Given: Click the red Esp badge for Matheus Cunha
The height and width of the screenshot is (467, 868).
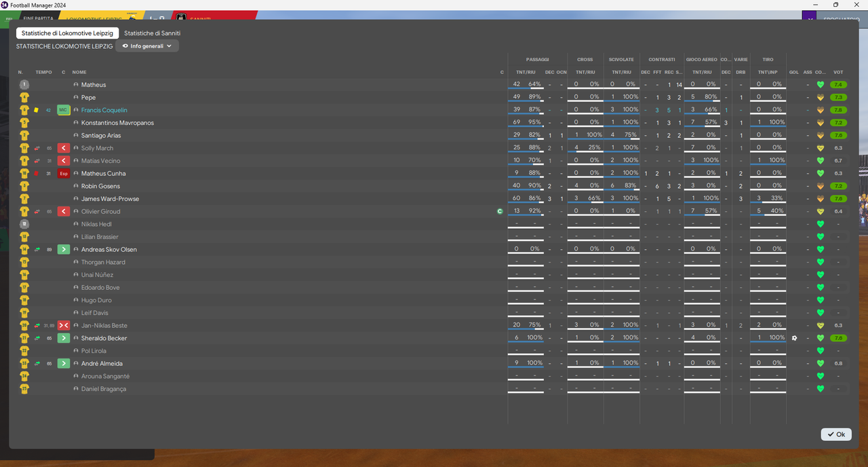Looking at the screenshot, I should (64, 174).
